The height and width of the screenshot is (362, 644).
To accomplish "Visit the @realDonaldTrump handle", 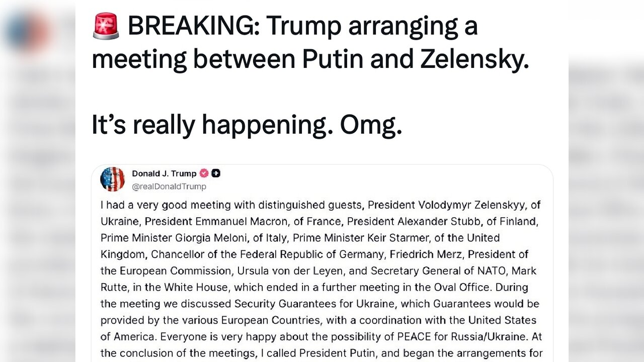I will 169,187.
